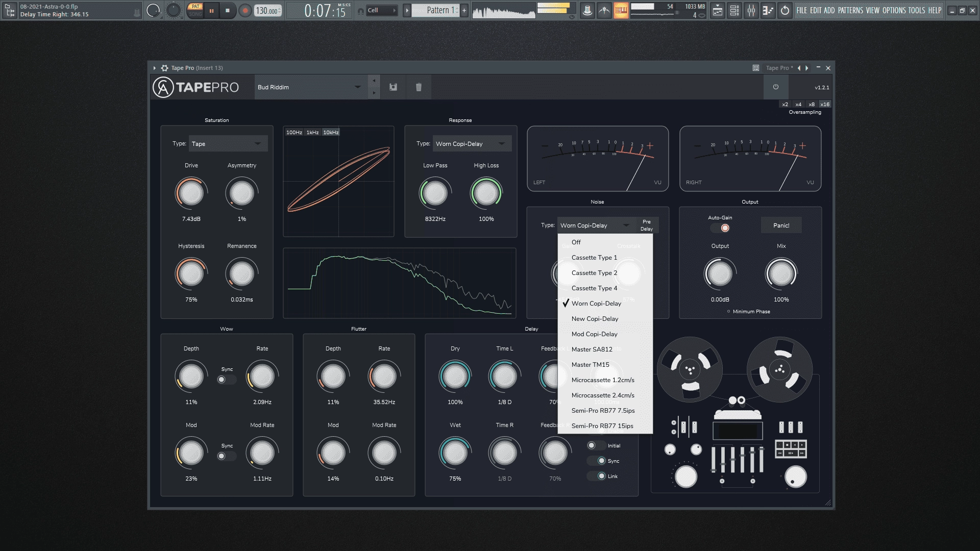Select x2 oversampling
This screenshot has height=551, width=980.
pos(785,104)
